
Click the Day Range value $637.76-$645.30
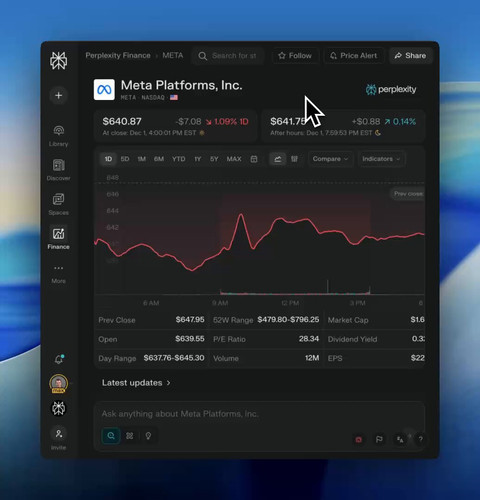pos(174,358)
